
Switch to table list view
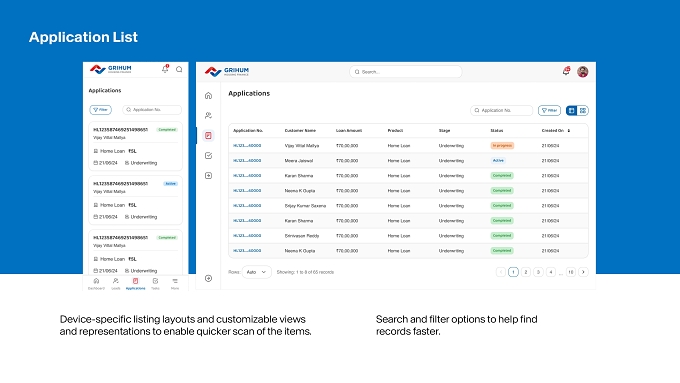(572, 111)
